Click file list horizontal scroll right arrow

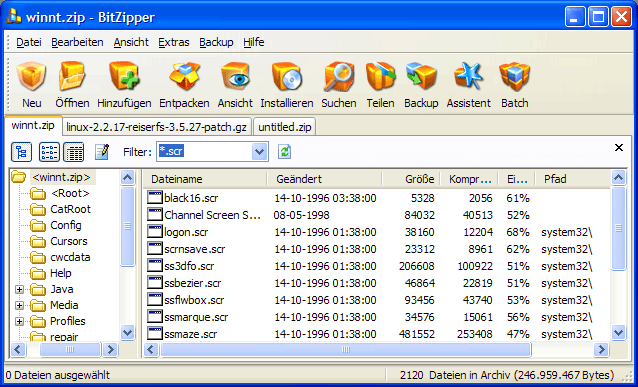pos(601,350)
